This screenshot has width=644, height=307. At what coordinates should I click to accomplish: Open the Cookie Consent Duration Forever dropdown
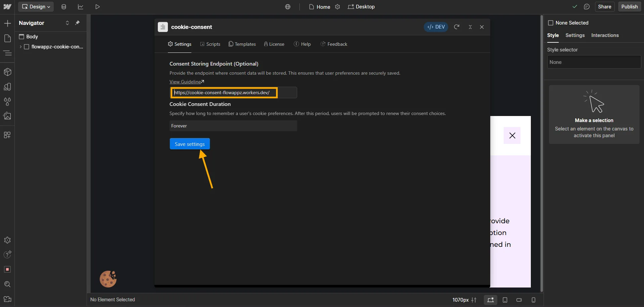233,126
